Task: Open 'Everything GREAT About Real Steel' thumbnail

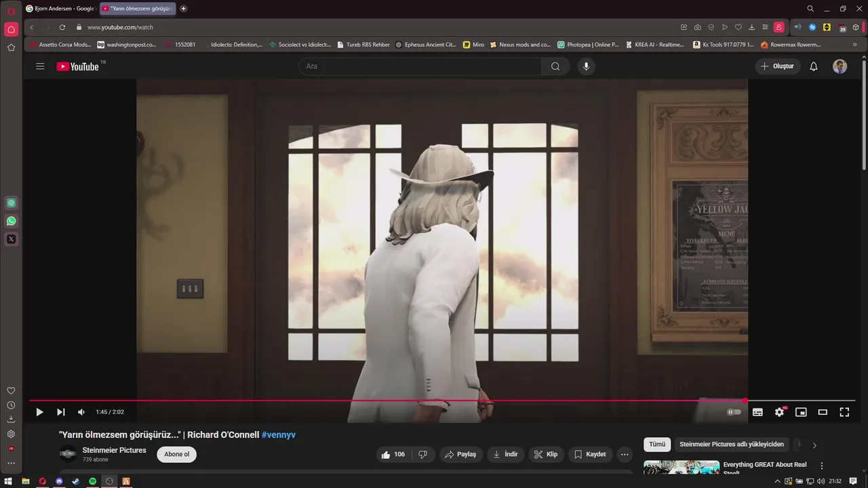Action: coord(682,468)
